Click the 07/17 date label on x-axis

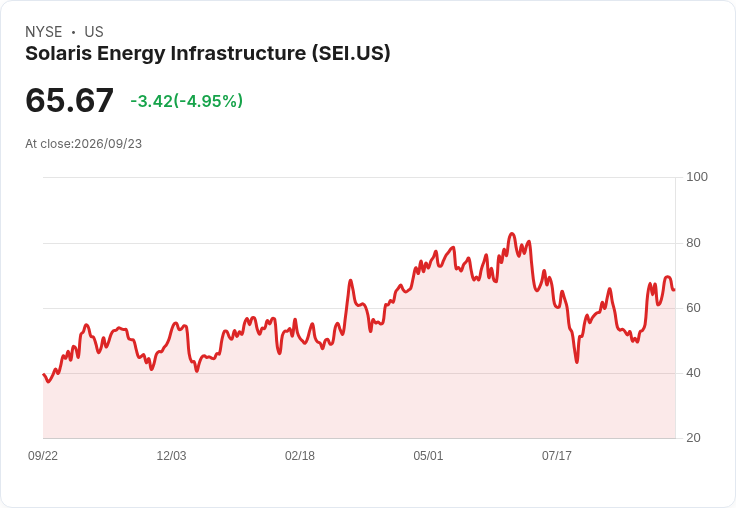pyautogui.click(x=557, y=455)
